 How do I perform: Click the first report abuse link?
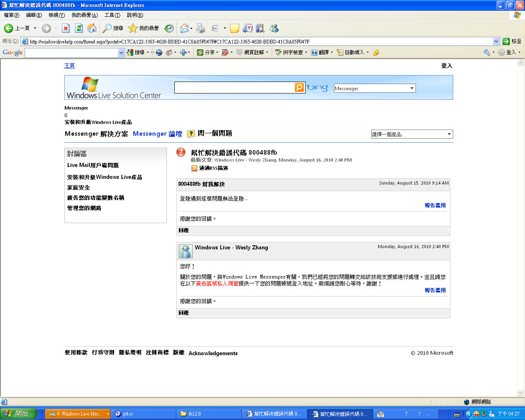[435, 205]
